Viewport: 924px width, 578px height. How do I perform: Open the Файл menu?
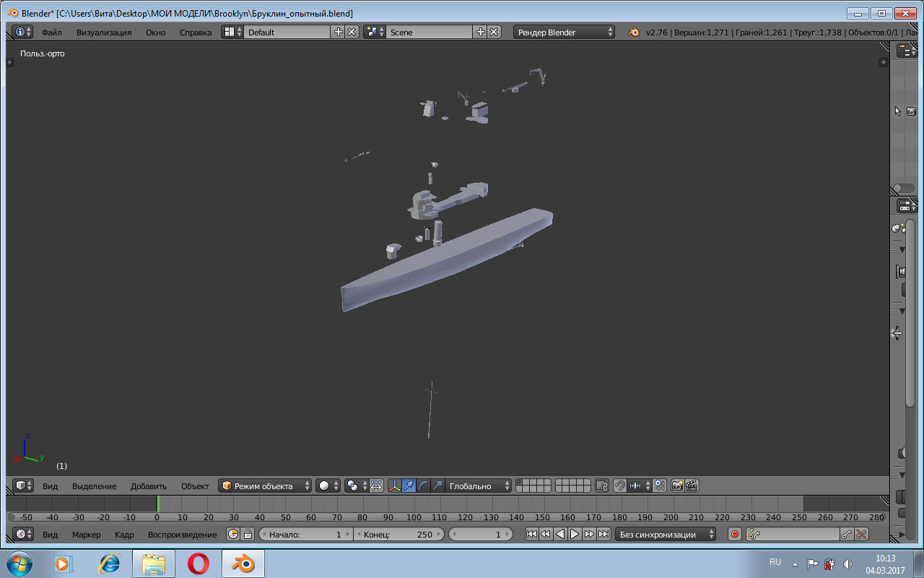pyautogui.click(x=51, y=33)
